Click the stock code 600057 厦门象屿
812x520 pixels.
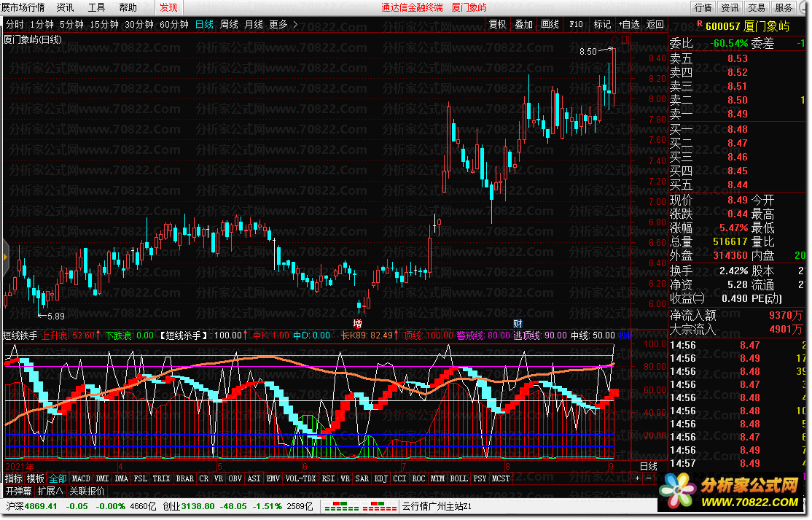pyautogui.click(x=747, y=26)
